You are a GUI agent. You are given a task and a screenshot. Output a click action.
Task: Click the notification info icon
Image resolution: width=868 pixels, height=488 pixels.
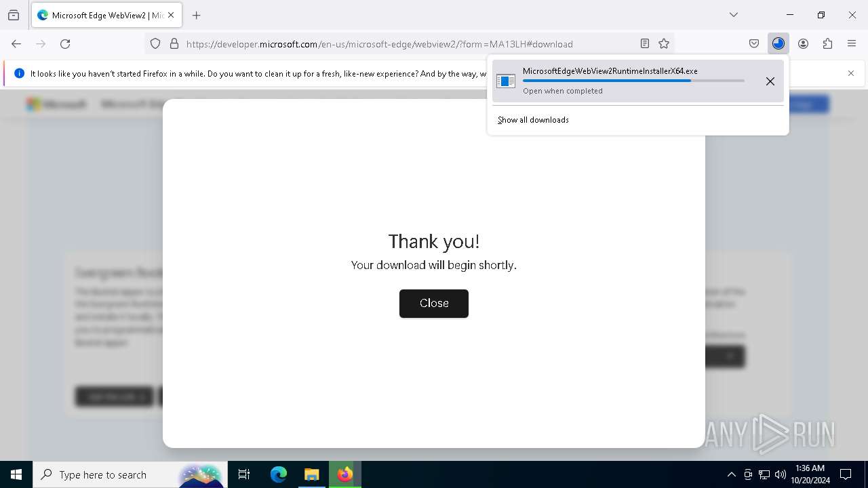click(x=19, y=73)
